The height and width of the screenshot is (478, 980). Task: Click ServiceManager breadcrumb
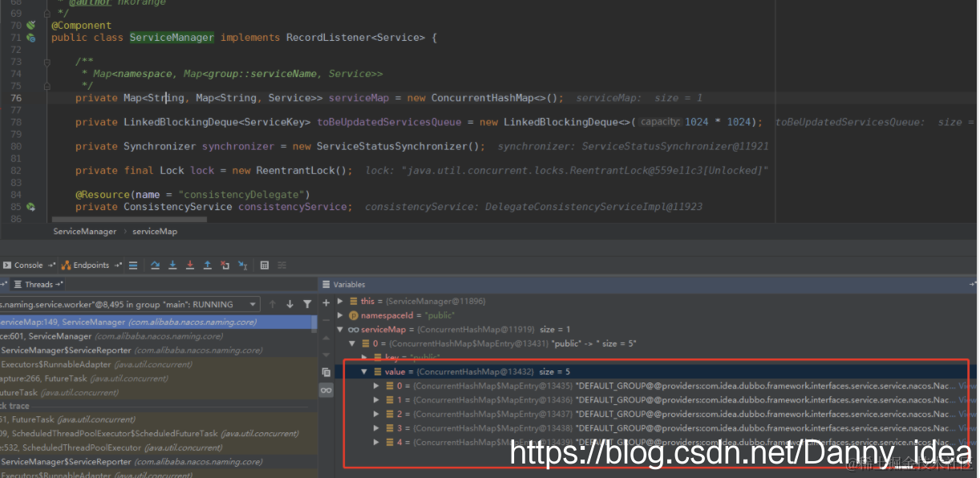[x=83, y=231]
